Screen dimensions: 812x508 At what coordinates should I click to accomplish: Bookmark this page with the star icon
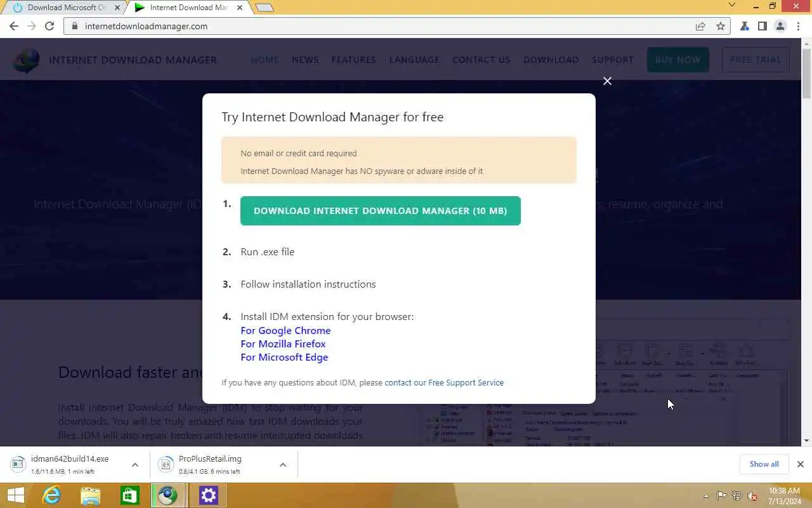tap(720, 26)
